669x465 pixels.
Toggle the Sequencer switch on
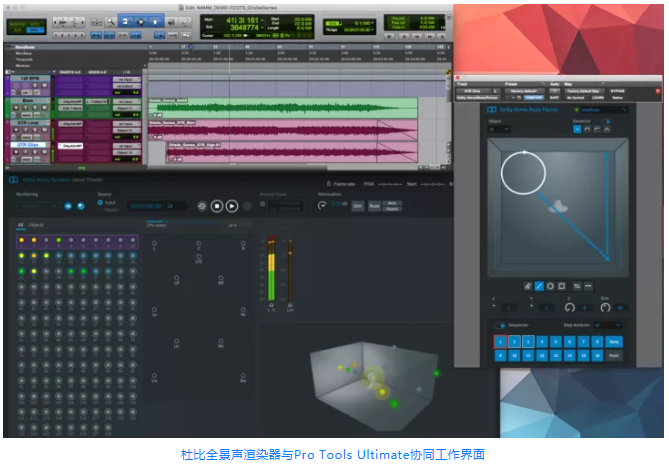tap(499, 326)
